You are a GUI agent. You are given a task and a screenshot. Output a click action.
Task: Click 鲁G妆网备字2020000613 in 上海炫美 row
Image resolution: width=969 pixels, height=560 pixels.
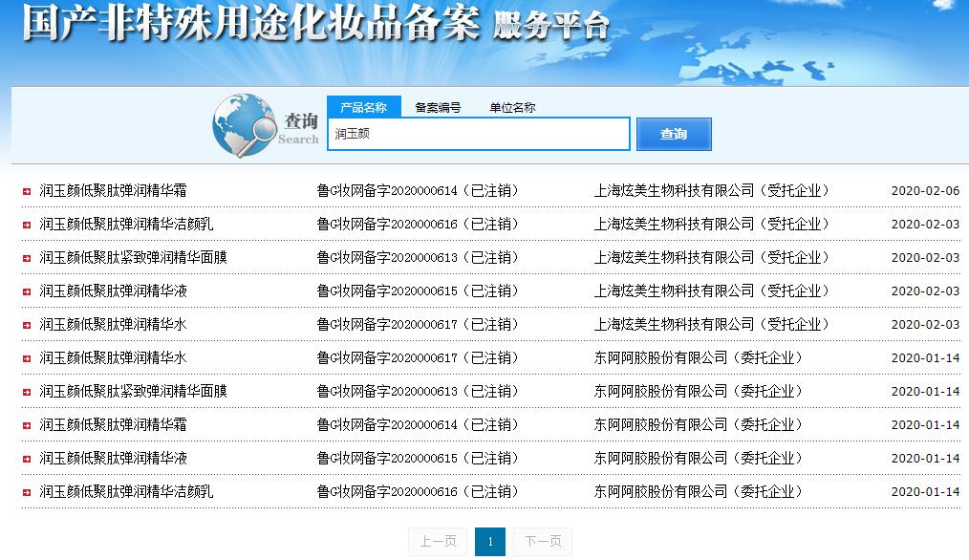coord(387,257)
